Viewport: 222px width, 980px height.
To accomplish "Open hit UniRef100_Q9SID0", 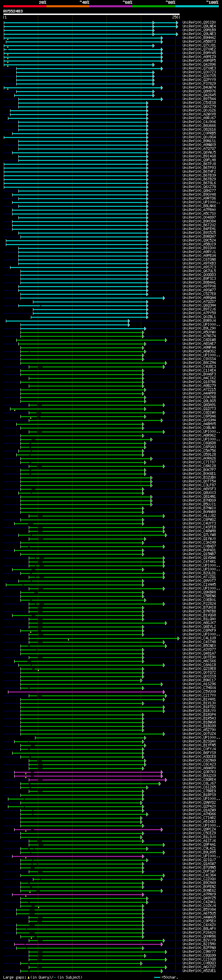I will click(199, 23).
